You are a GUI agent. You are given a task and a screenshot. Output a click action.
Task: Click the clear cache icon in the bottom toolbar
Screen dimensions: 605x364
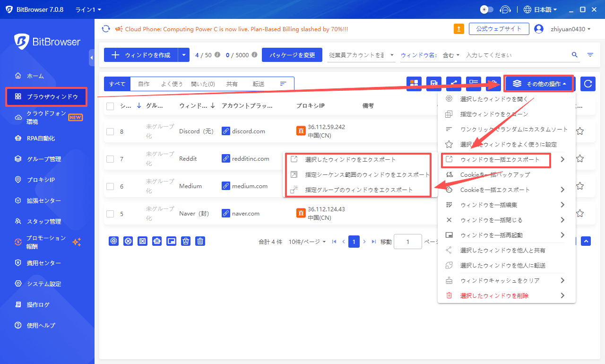pyautogui.click(x=186, y=241)
